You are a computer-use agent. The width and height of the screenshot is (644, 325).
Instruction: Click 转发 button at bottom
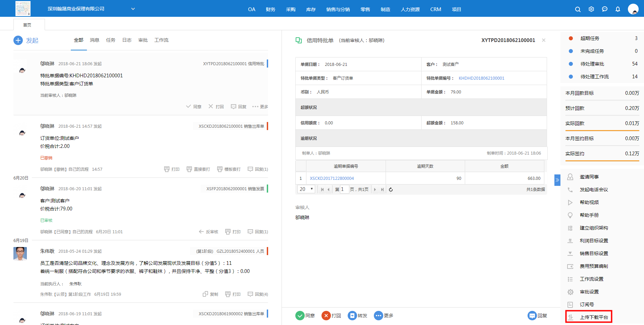click(x=357, y=316)
